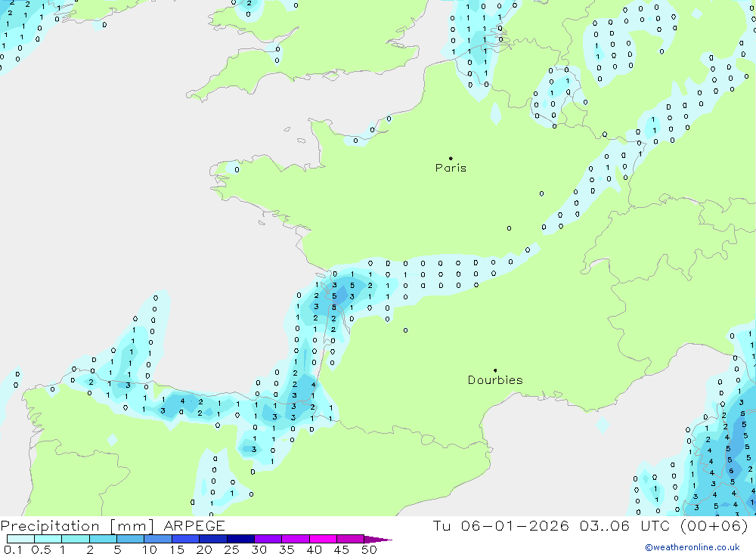Image resolution: width=756 pixels, height=554 pixels.
Task: Click the Dourbies city label
Action: click(495, 380)
